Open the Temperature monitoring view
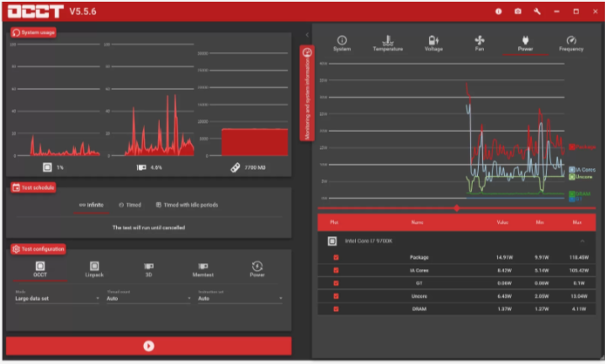 click(x=388, y=43)
